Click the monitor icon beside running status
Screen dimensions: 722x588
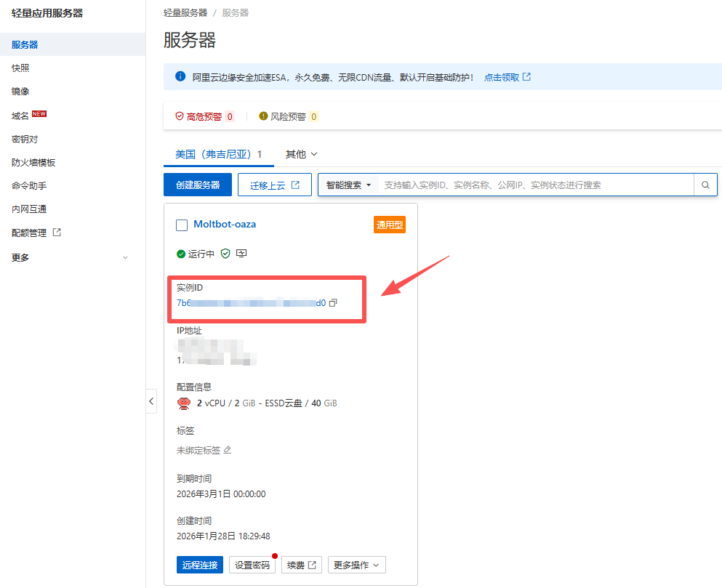pos(241,254)
